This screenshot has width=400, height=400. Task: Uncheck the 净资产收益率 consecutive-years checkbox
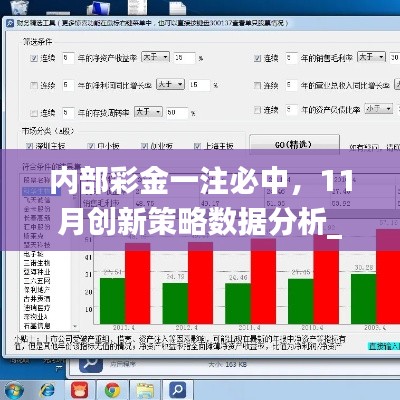tap(34, 58)
